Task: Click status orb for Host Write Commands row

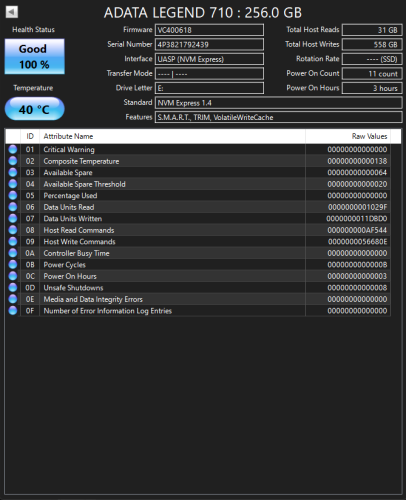Action: tap(13, 242)
